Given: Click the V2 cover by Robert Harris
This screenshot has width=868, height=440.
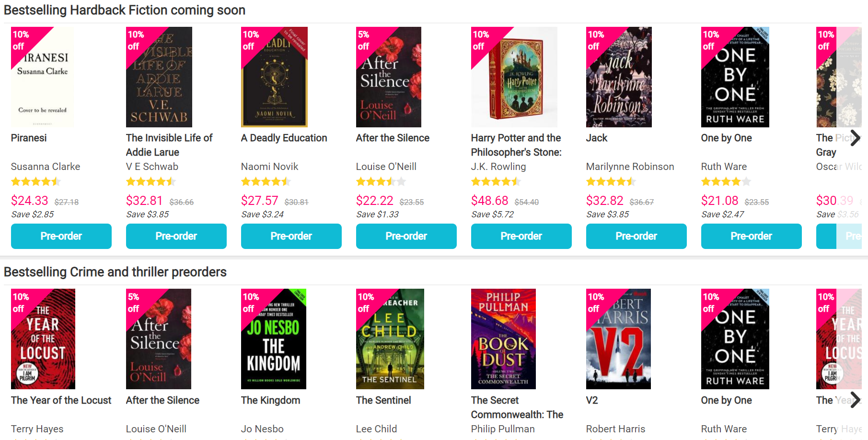Looking at the screenshot, I should (618, 339).
